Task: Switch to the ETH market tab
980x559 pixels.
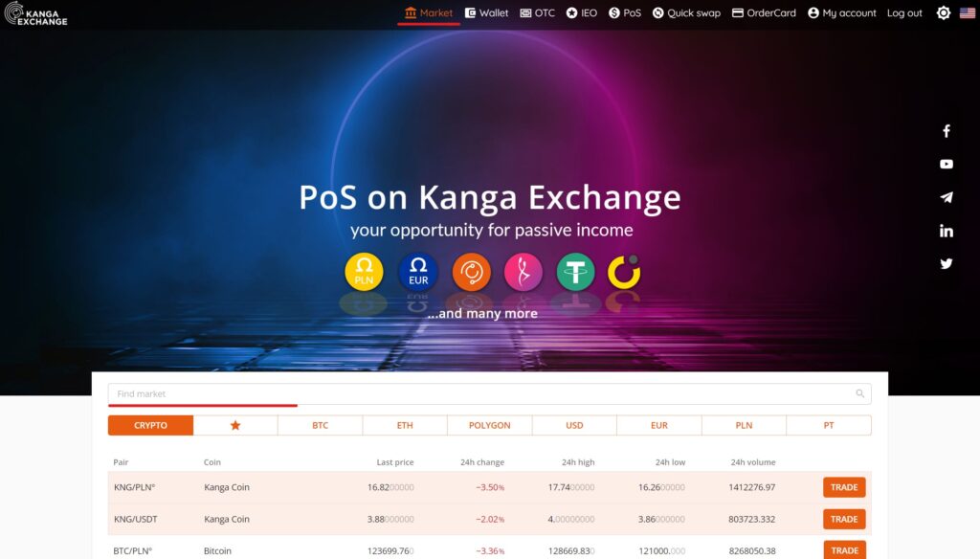Action: 405,425
